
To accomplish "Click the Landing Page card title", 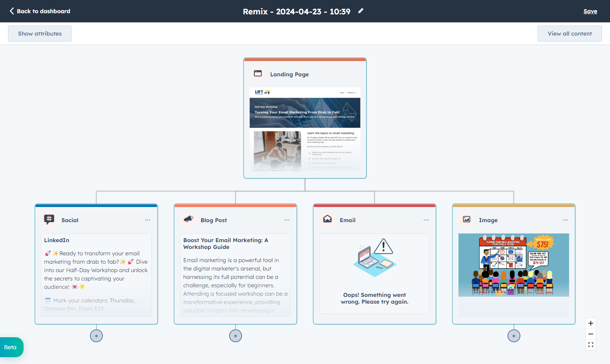I will coord(290,74).
